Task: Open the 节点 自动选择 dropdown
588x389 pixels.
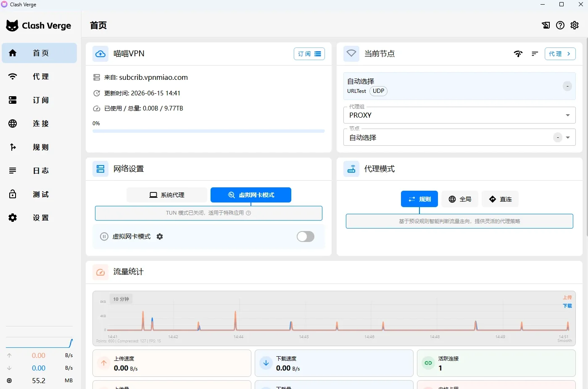Action: click(x=459, y=137)
